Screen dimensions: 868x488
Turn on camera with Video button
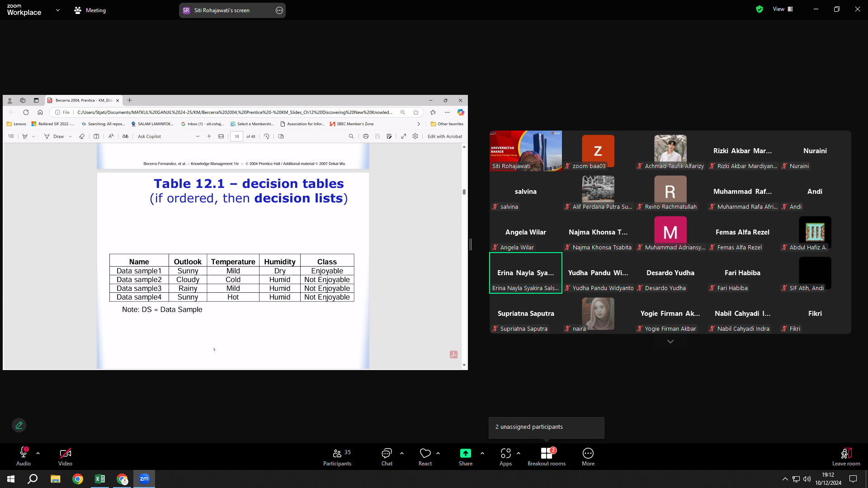click(x=65, y=456)
